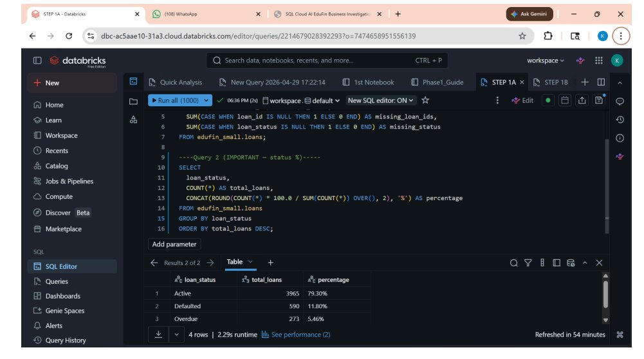
Task: Open the schedule calendar icon
Action: (565, 100)
